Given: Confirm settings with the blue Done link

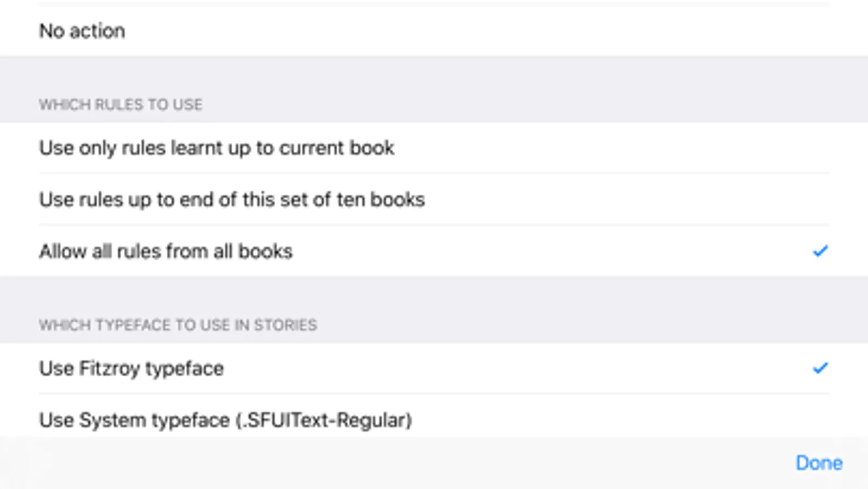Looking at the screenshot, I should coord(819,463).
